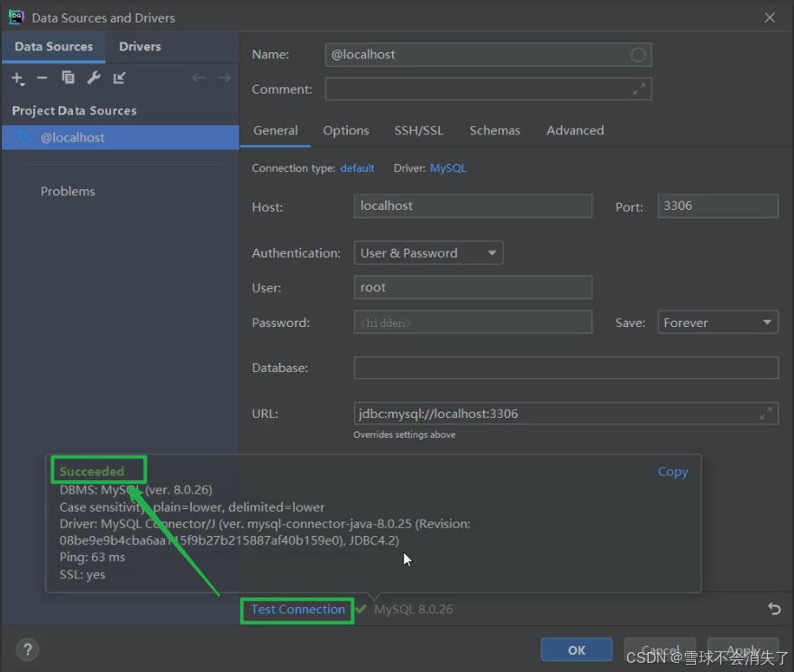Click the make global import icon
794x672 pixels.
[x=120, y=77]
